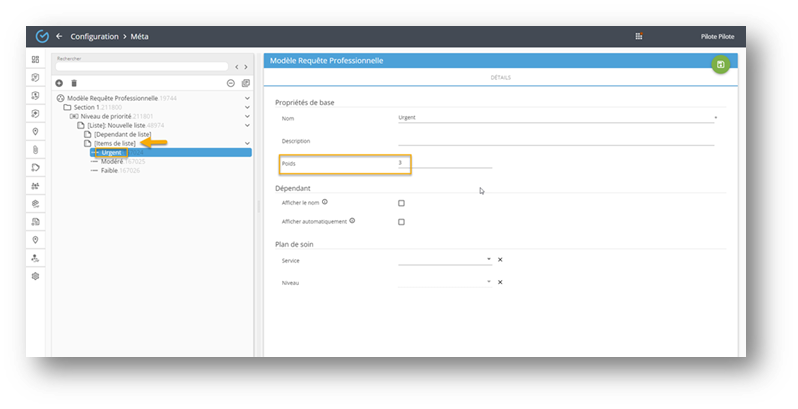Open the Service dropdown

489,260
